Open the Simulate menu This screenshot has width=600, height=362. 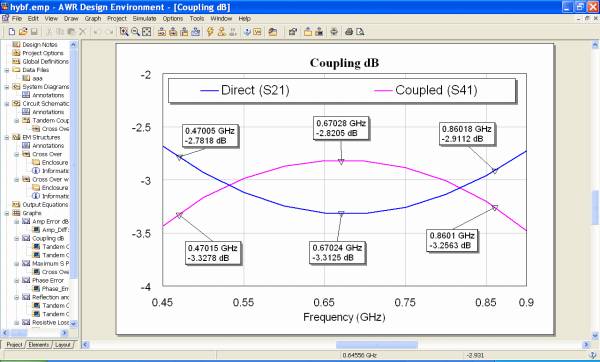point(144,18)
